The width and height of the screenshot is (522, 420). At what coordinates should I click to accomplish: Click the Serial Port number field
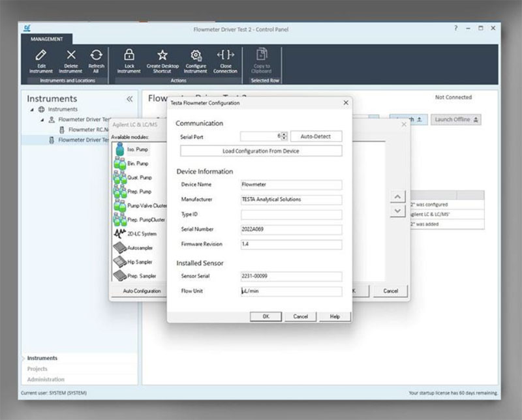(x=260, y=136)
